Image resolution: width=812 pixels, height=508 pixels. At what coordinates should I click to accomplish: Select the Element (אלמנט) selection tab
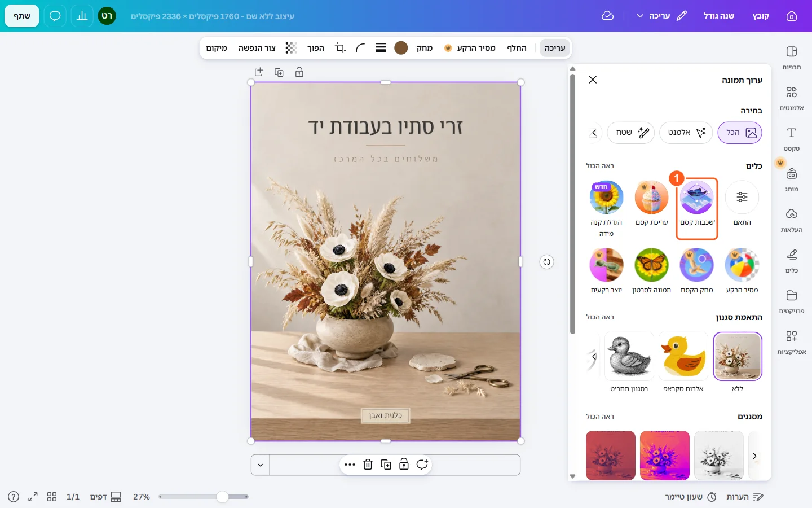pos(686,133)
